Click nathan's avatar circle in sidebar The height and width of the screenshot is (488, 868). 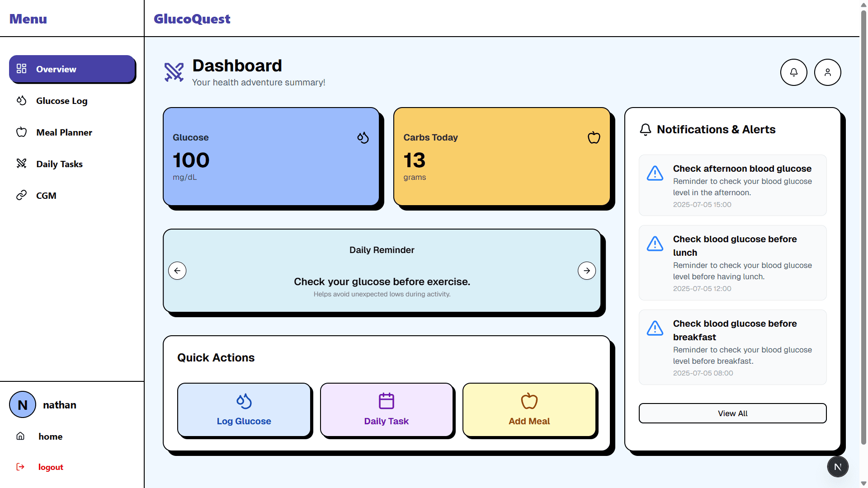[x=23, y=405]
